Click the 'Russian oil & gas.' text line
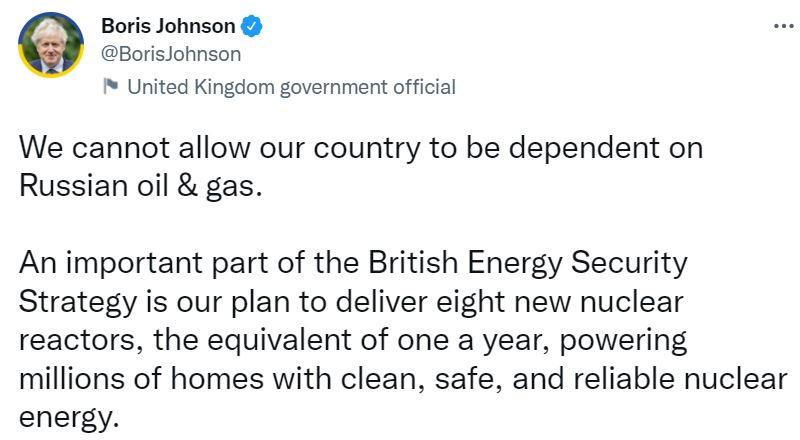 coord(140,186)
